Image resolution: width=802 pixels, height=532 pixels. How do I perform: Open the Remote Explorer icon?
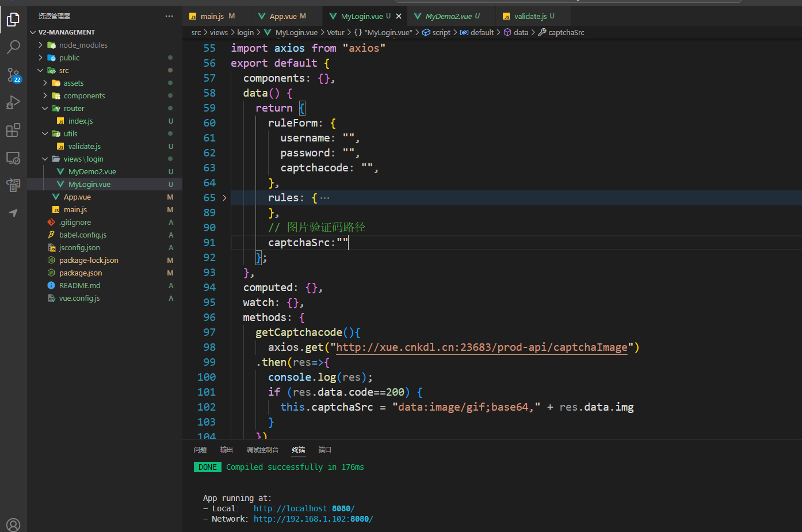tap(13, 158)
